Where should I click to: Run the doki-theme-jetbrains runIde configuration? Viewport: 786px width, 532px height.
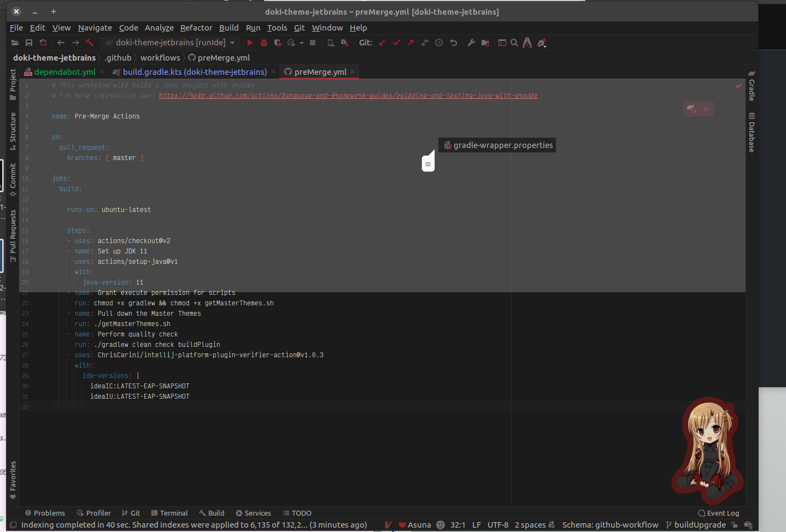[250, 42]
